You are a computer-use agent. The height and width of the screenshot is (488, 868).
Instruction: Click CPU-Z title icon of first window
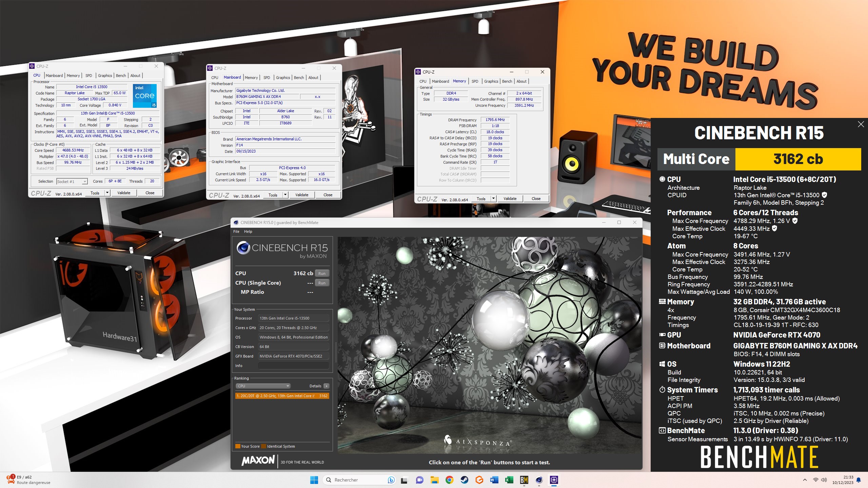click(32, 66)
